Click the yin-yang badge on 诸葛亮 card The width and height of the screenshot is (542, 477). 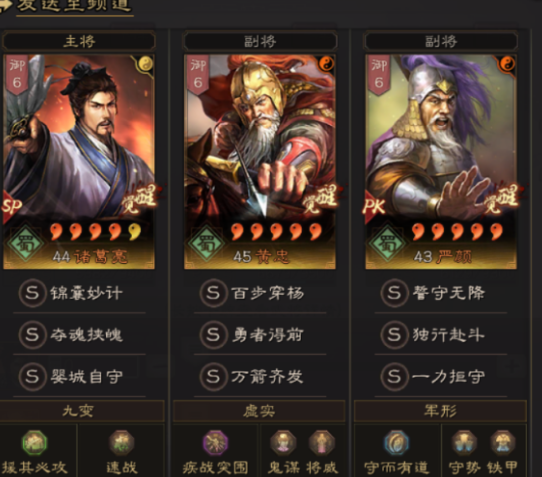(x=145, y=64)
